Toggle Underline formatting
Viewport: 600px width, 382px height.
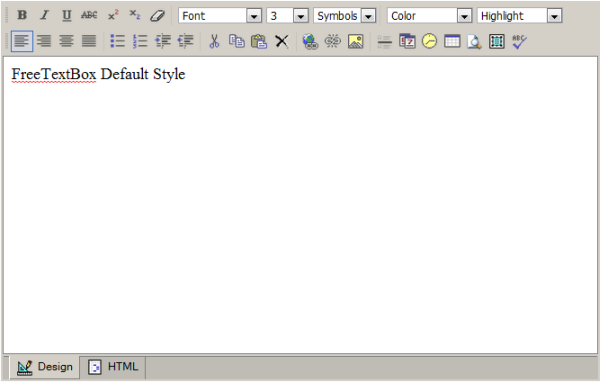point(67,15)
